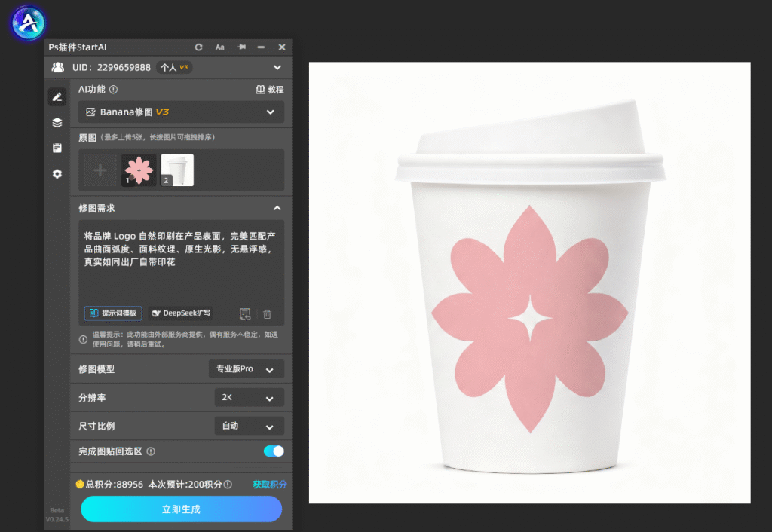Click the 原图 section label
This screenshot has height=532, width=772.
(x=87, y=138)
